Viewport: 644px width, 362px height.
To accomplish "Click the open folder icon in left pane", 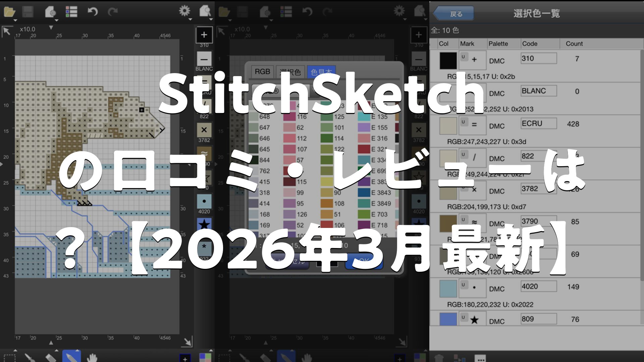I will pos(9,12).
